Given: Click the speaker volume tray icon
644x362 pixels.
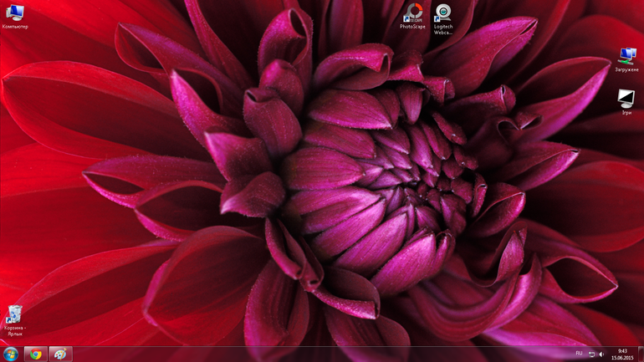Looking at the screenshot, I should [x=601, y=354].
